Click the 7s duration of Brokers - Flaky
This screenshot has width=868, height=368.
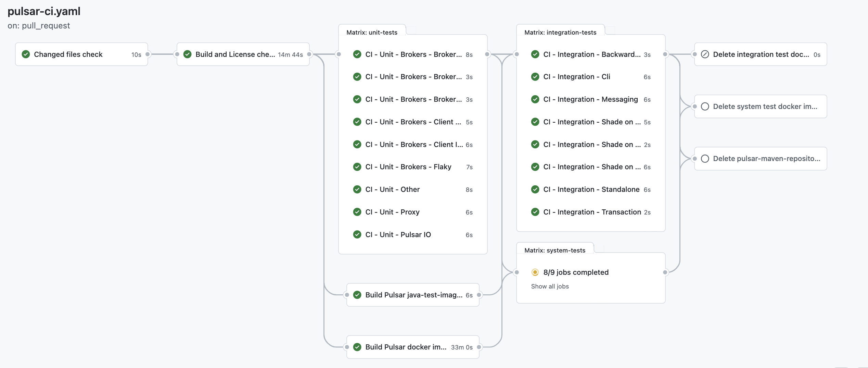(x=469, y=167)
